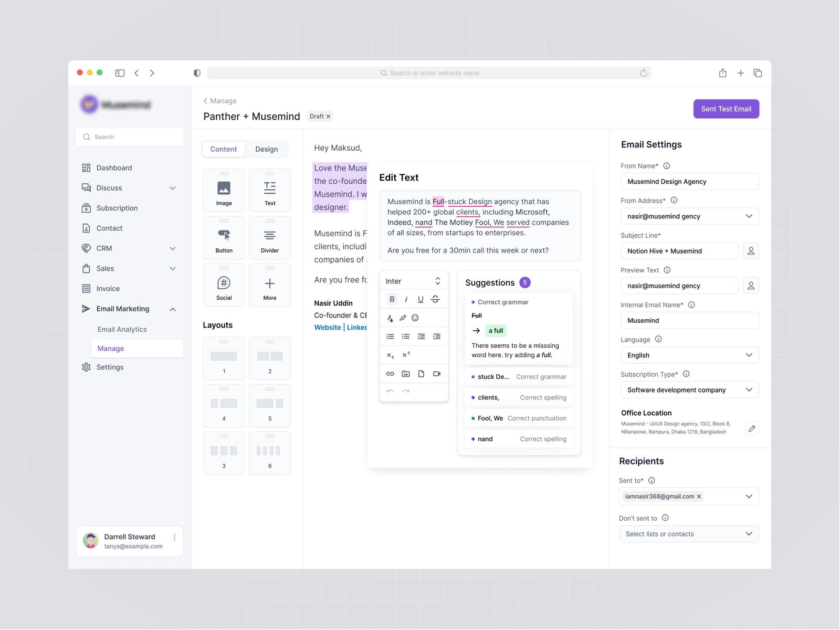This screenshot has width=840, height=630.
Task: Open Subscription Type dropdown
Action: (x=690, y=390)
